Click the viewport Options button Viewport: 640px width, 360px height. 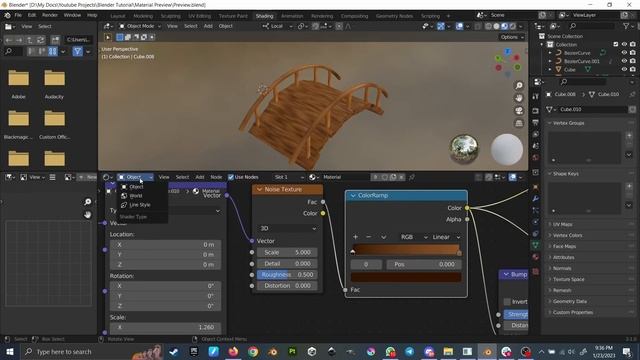512,37
